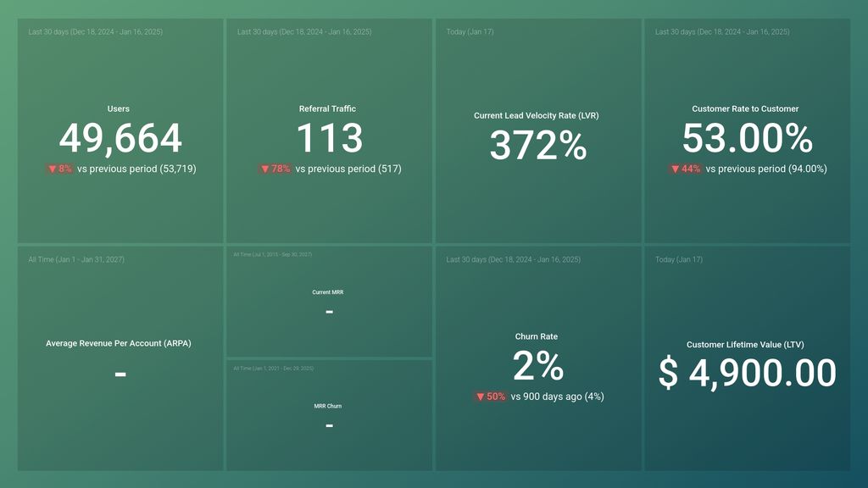This screenshot has height=488, width=868.
Task: Click the 78% decrease badge
Action: pyautogui.click(x=275, y=169)
